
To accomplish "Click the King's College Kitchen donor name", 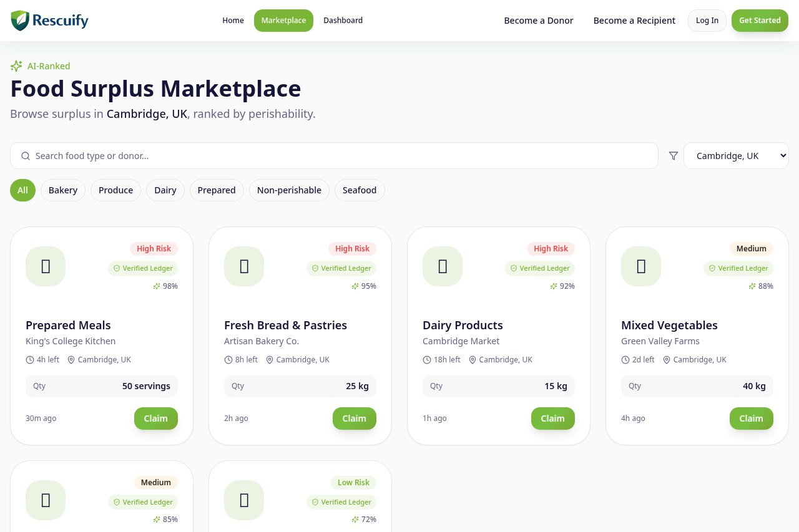I will click(71, 341).
